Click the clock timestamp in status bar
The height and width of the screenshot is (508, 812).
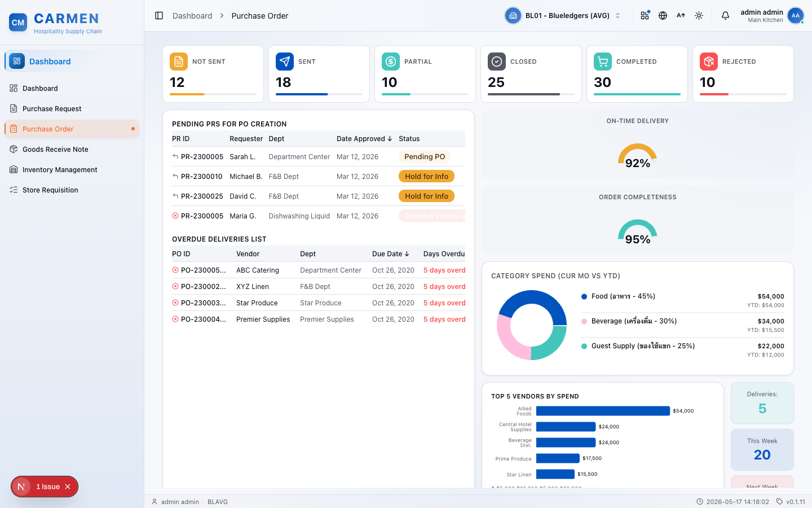(x=732, y=502)
